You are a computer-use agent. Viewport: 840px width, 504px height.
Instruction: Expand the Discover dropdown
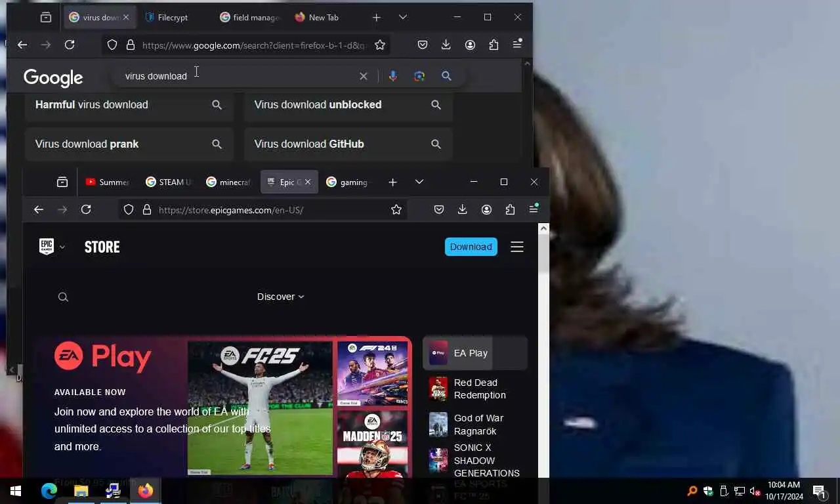click(x=280, y=297)
